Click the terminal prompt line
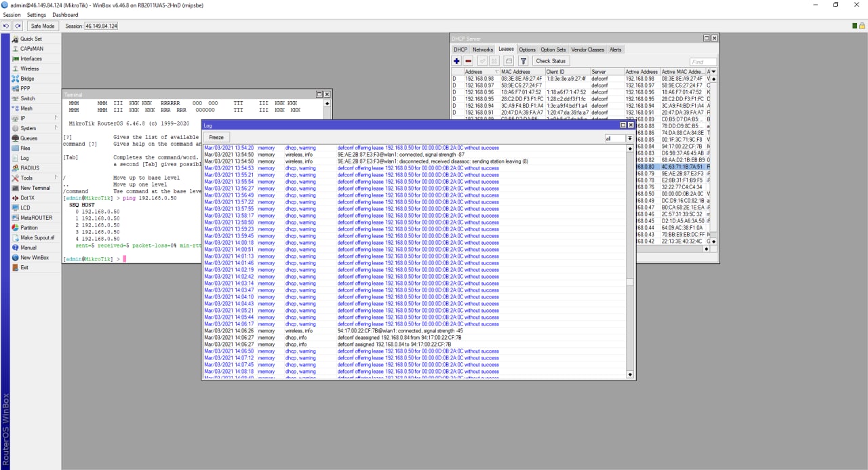The width and height of the screenshot is (868, 470). (94, 259)
